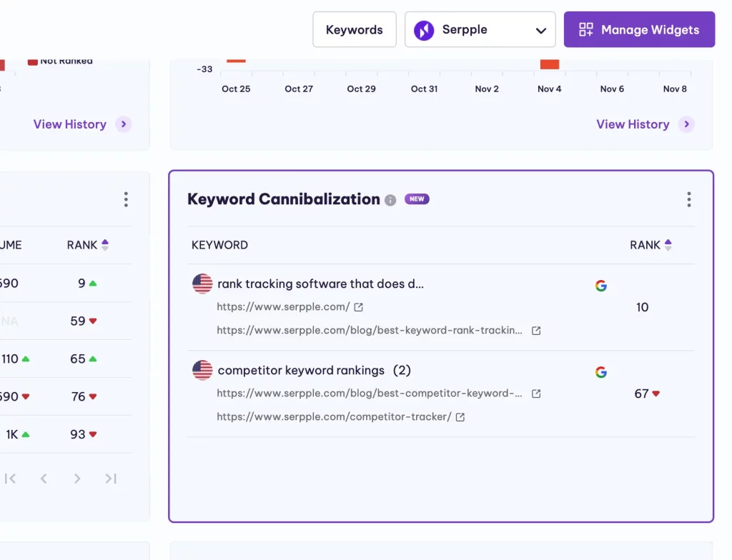Click rank value 67
The height and width of the screenshot is (560, 732).
click(641, 394)
